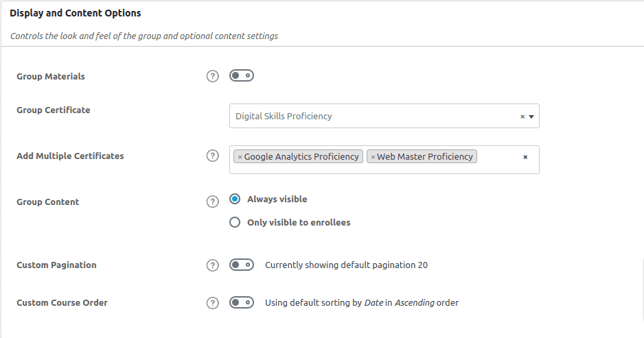Expand Digital Skills Proficiency select box

click(x=371, y=117)
